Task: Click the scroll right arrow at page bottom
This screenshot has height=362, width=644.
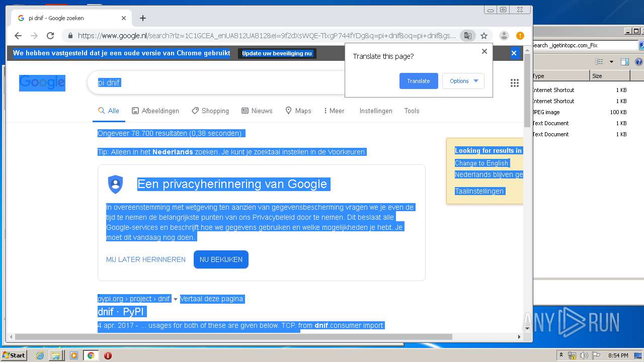Action: point(520,337)
